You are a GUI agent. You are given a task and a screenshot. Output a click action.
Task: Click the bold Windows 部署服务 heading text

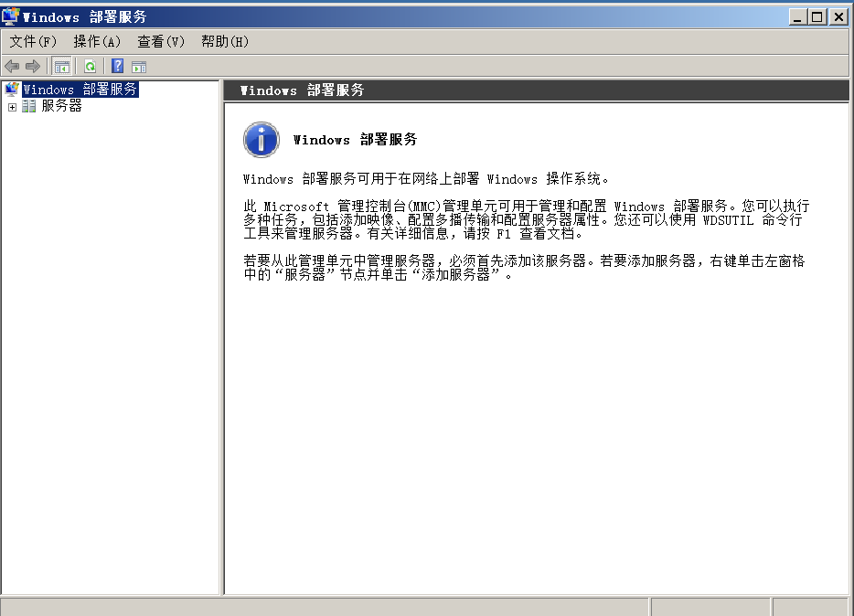click(355, 140)
